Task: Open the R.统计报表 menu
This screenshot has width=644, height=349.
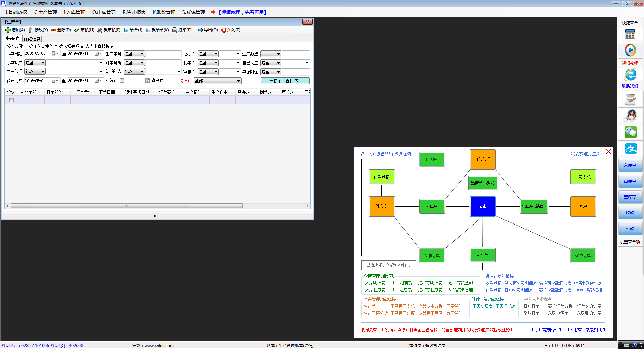Action: (x=134, y=12)
